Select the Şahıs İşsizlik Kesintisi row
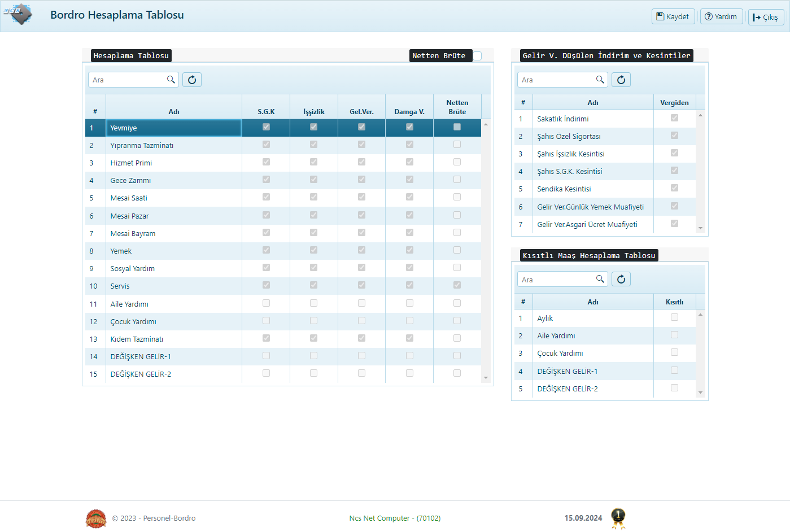The width and height of the screenshot is (790, 532). point(605,154)
